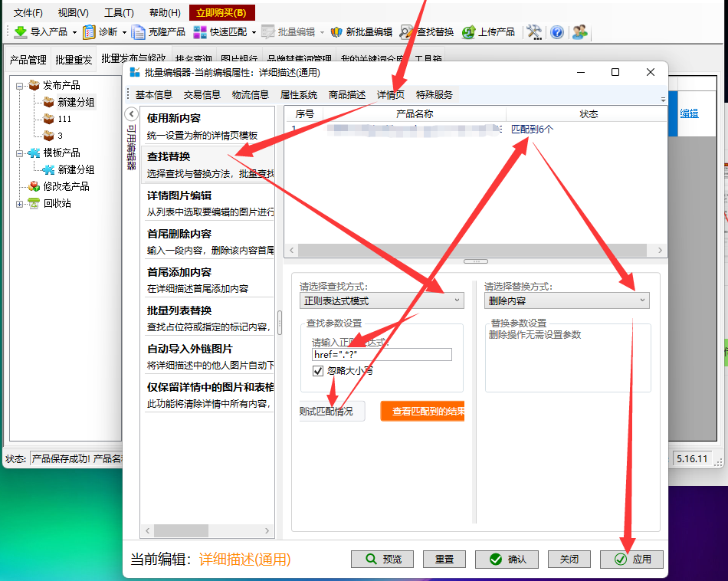The width and height of the screenshot is (728, 581).
Task: Open the 请选择查找方式 dropdown
Action: coord(382,300)
